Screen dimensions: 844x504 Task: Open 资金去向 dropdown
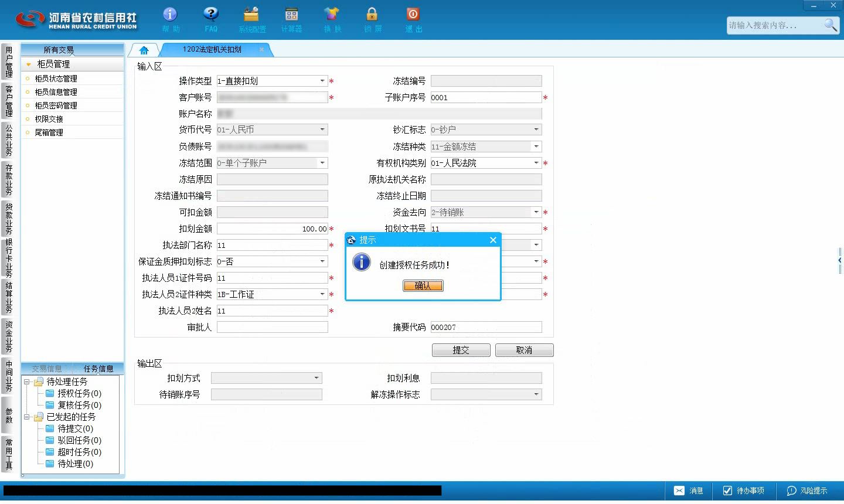(x=536, y=212)
